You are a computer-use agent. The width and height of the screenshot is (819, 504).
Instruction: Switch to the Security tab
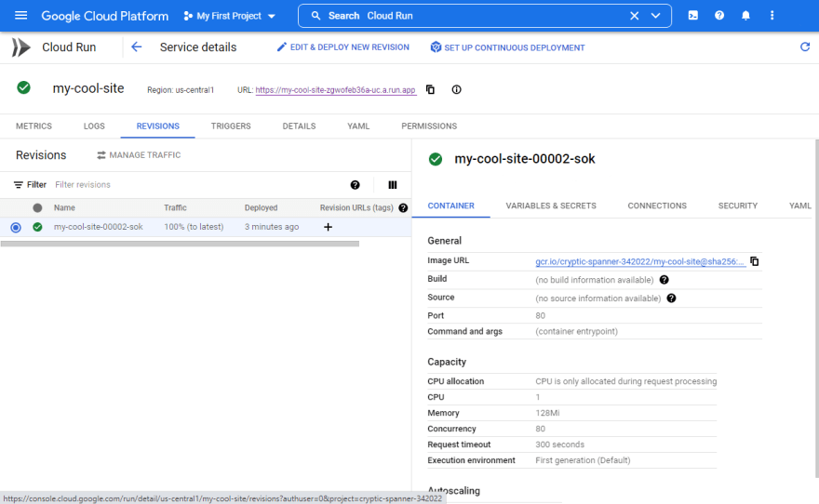(737, 206)
